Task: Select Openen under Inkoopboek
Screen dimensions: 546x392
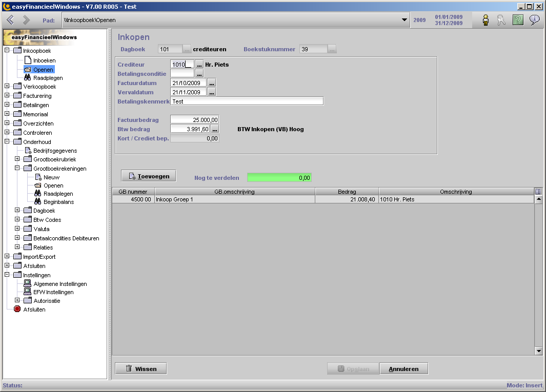Action: click(43, 70)
